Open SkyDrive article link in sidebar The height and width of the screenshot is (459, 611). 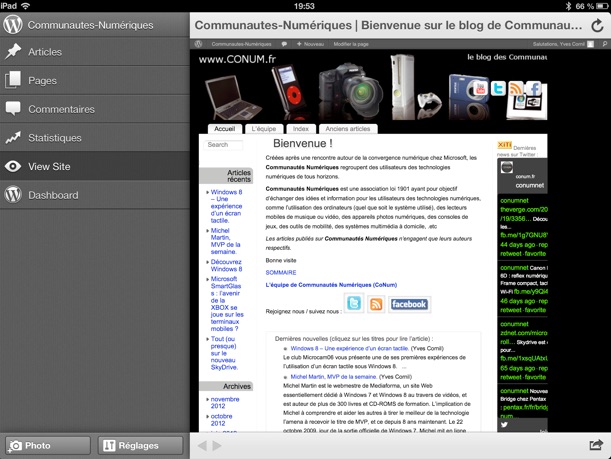(224, 353)
